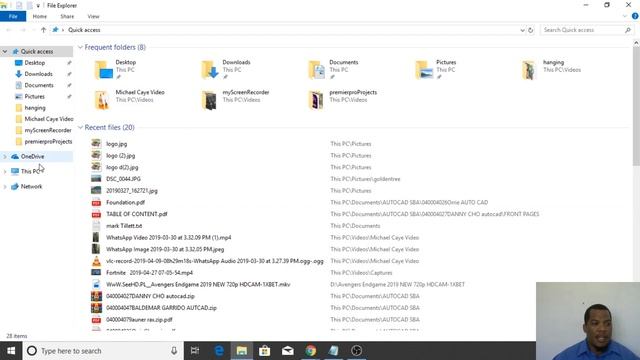640x360 pixels.
Task: Click the Type here to search box
Action: point(102,351)
